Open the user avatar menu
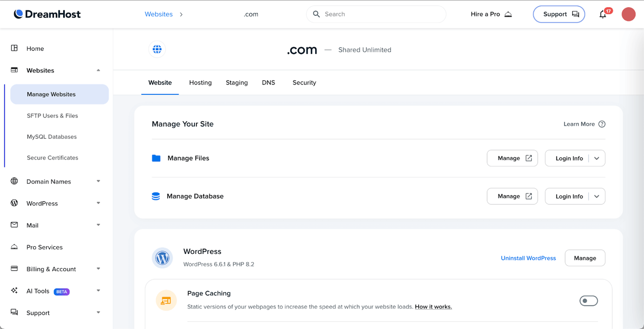 pos(629,14)
